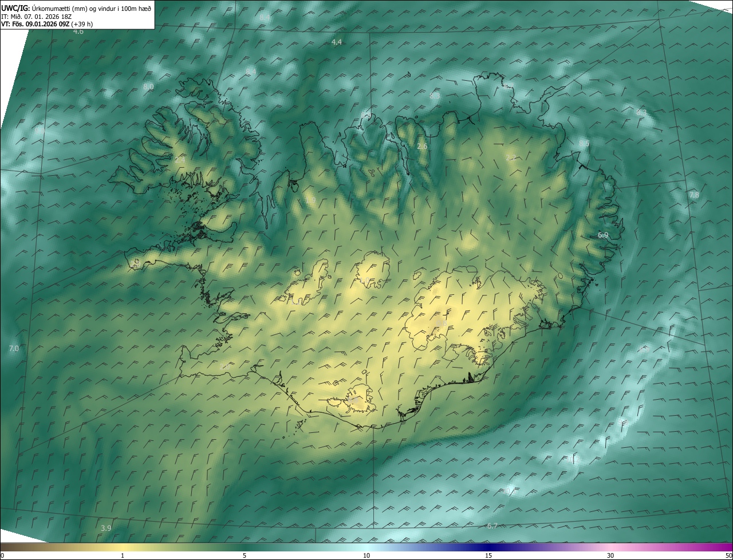Click the map value "2.4" on the Westfjords

(180, 160)
